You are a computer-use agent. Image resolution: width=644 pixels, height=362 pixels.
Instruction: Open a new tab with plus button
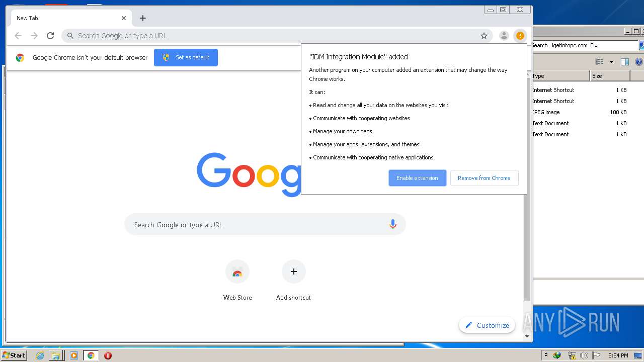(143, 18)
